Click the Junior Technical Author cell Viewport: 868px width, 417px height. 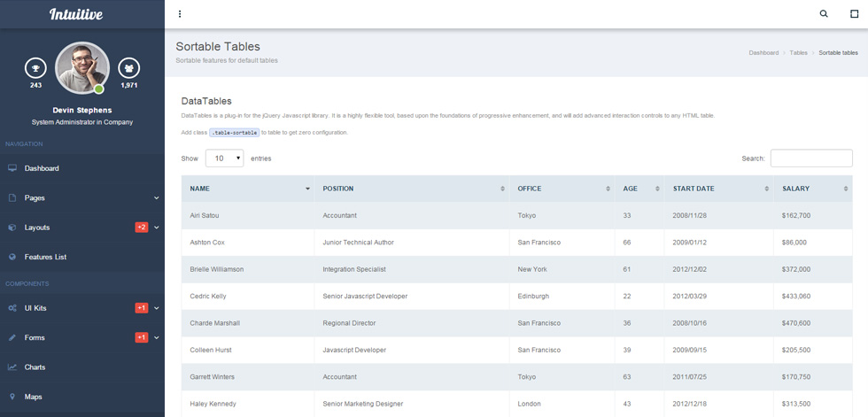412,243
